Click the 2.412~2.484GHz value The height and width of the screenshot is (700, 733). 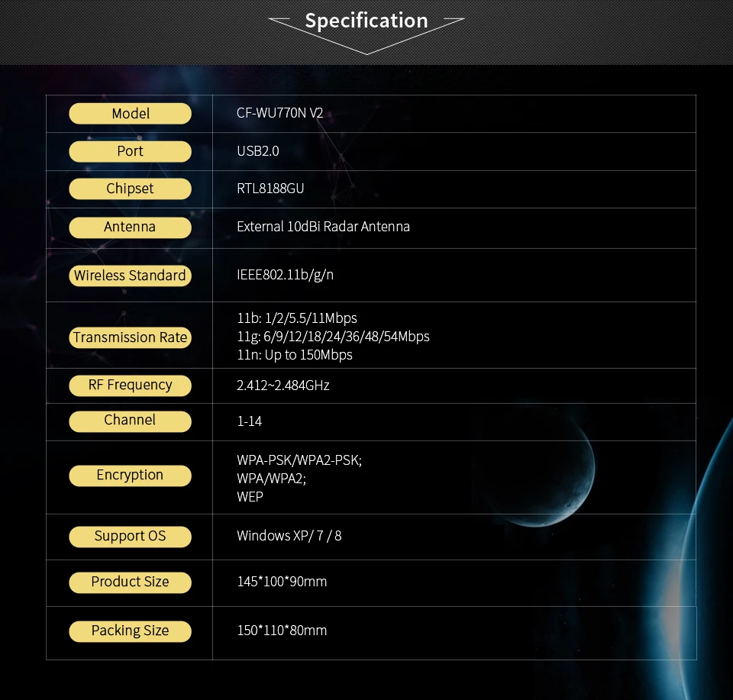point(283,385)
